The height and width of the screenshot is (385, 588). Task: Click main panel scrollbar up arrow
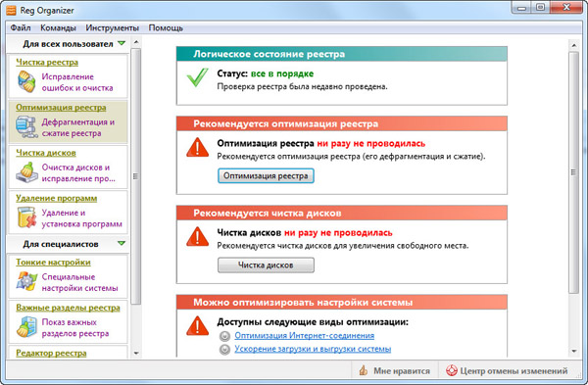tap(573, 45)
